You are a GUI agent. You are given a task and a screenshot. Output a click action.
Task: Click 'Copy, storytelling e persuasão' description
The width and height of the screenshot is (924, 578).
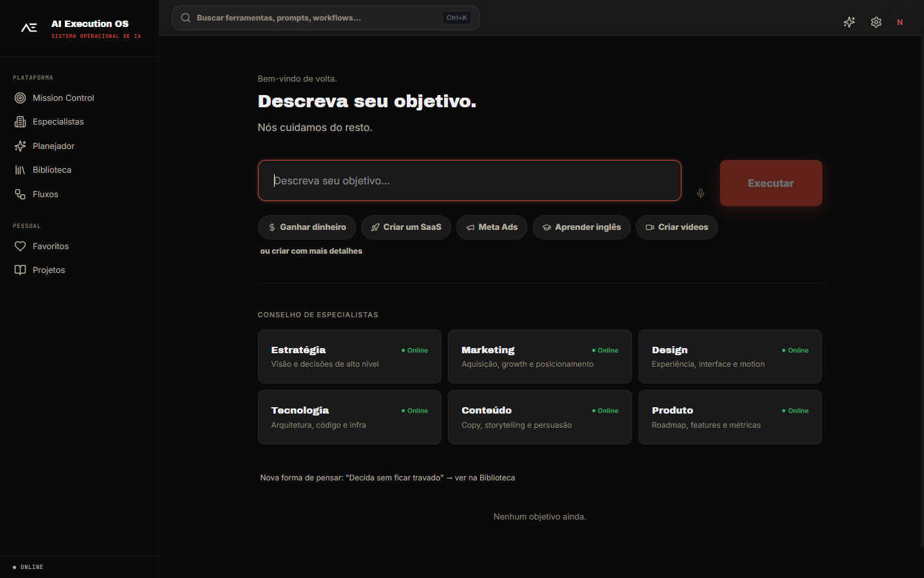(517, 425)
